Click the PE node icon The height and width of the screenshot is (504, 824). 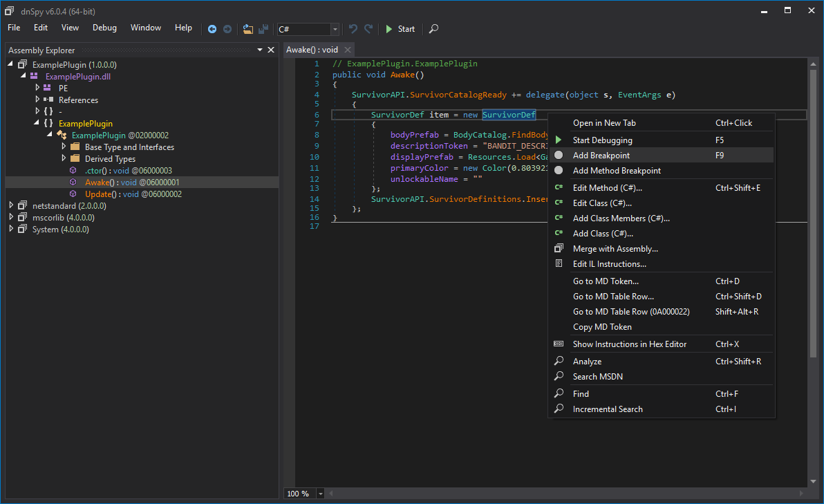(47, 88)
